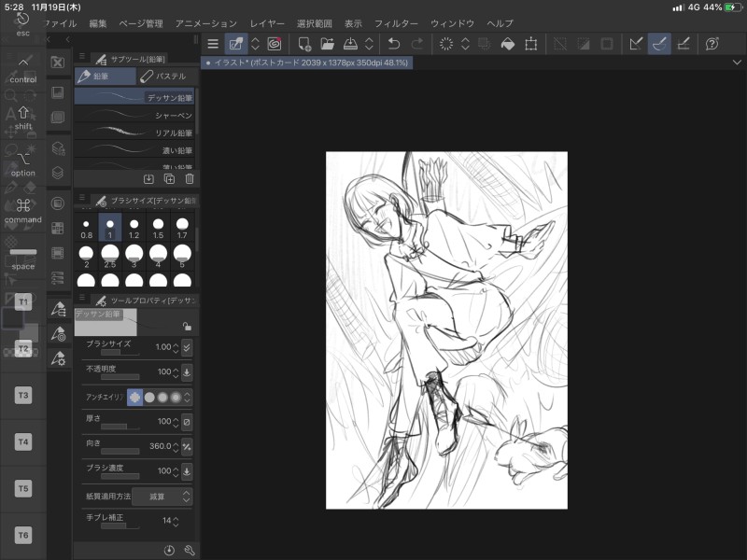Screen dimensions: 747x560
Task: Open the ファイル menu
Action: tap(60, 23)
